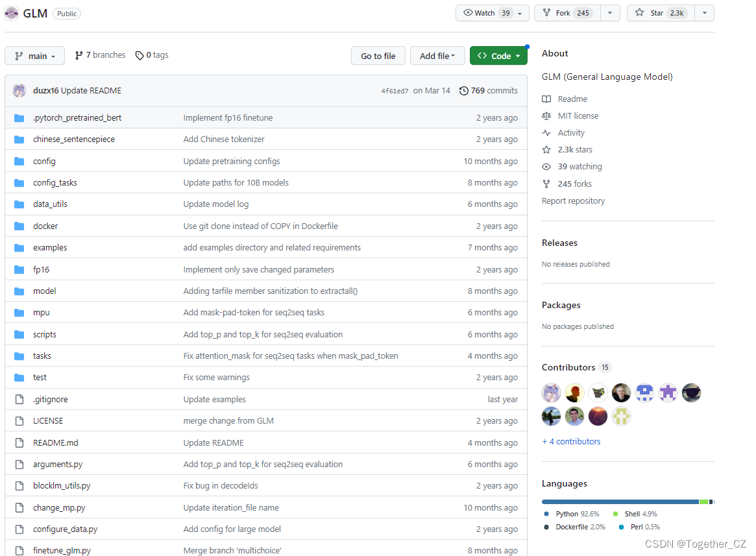This screenshot has height=556, width=756.
Task: Click the arguments.py file icon
Action: click(x=19, y=465)
